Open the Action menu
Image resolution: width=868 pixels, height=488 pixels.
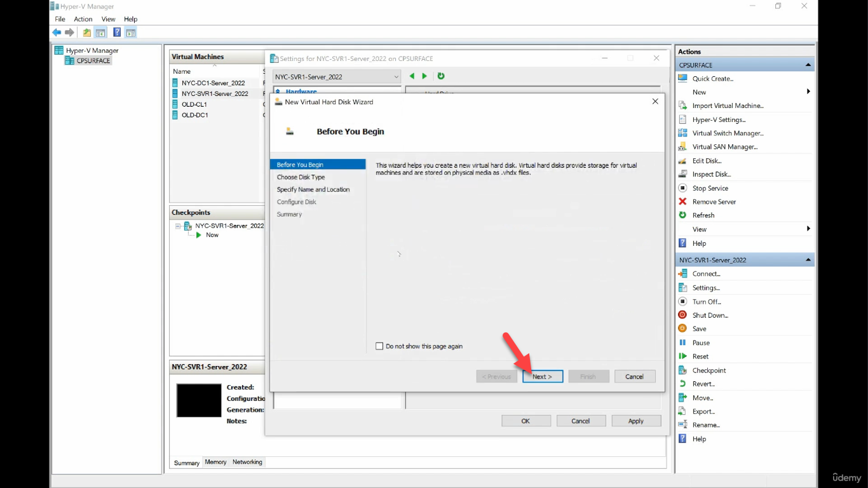coord(83,19)
